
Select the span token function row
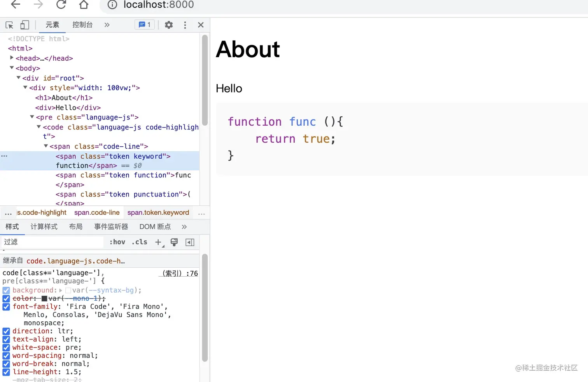point(123,180)
